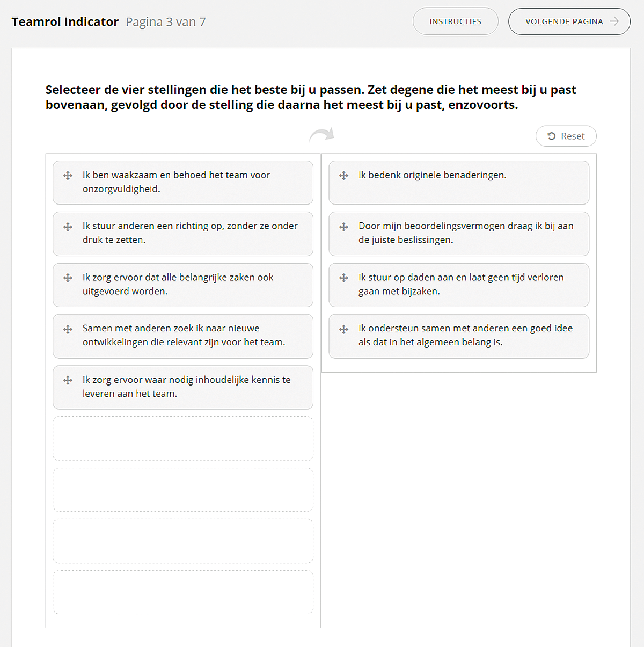Click move handle for 'Samen met anderen zoek ik'
This screenshot has width=644, height=647.
pos(68,329)
